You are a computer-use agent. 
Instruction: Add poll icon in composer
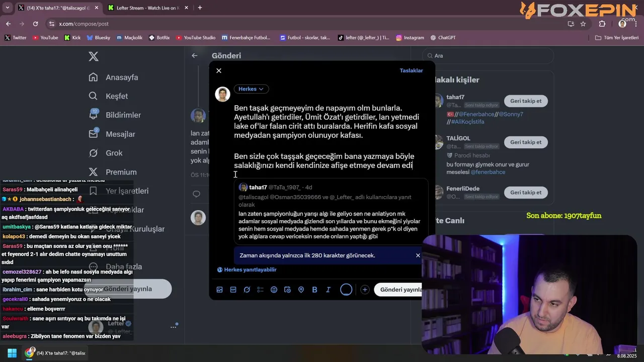click(x=260, y=290)
